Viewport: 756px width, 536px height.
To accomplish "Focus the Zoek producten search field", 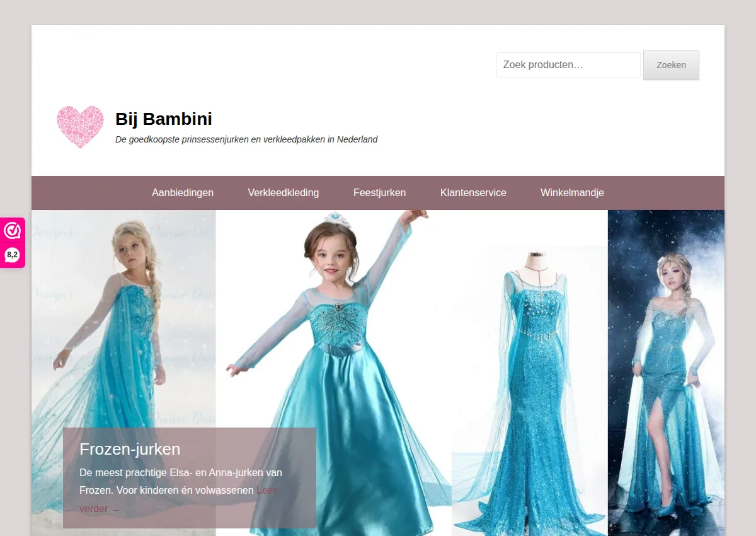I will [x=568, y=65].
